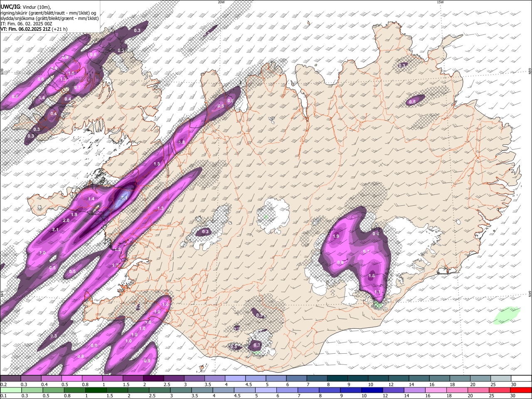The width and height of the screenshot is (532, 399).
Task: Pick the white swatch after 30 in top legend
Action: click(x=521, y=379)
